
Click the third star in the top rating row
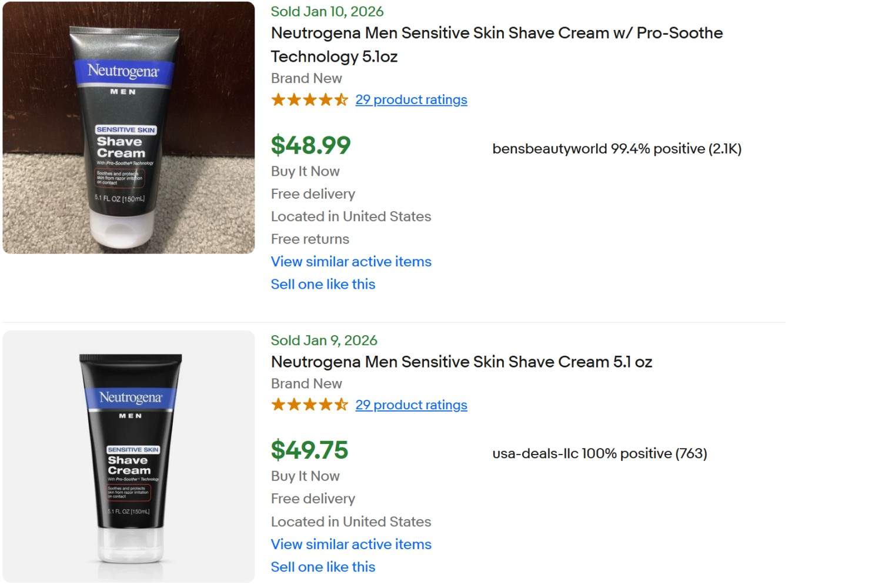[310, 100]
